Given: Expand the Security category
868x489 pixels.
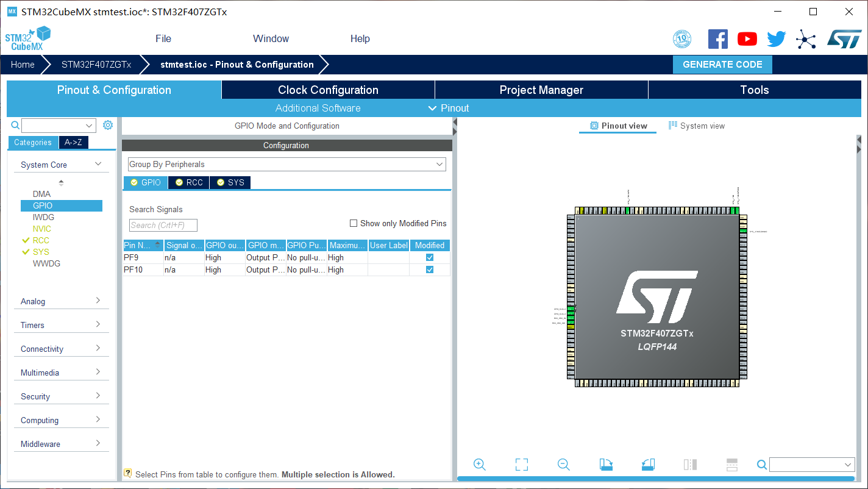Looking at the screenshot, I should coord(62,396).
